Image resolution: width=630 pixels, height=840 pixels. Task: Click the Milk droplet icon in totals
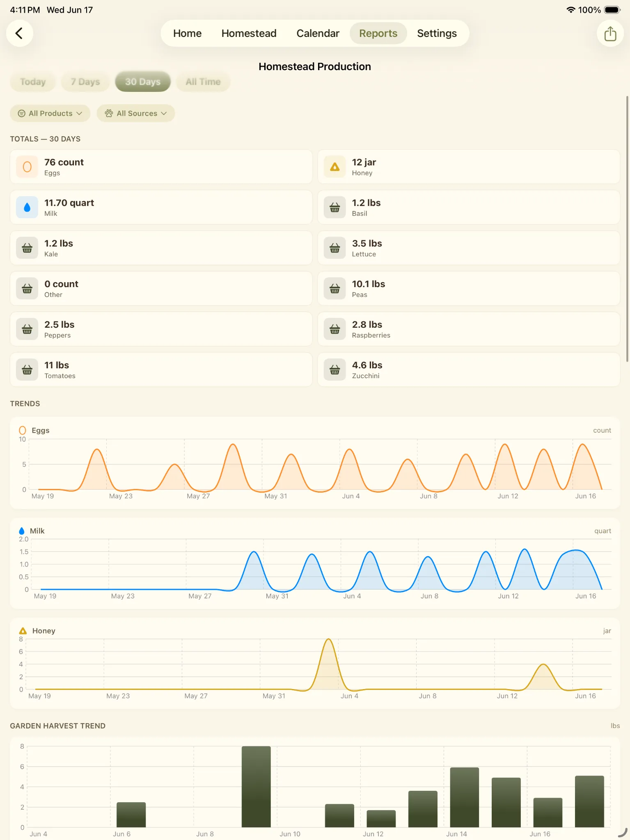27,208
